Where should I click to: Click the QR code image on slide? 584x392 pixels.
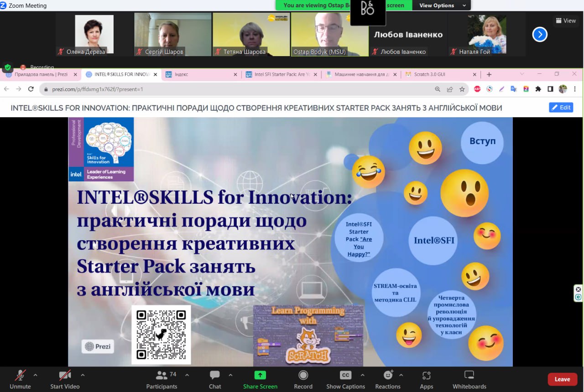pos(161,335)
